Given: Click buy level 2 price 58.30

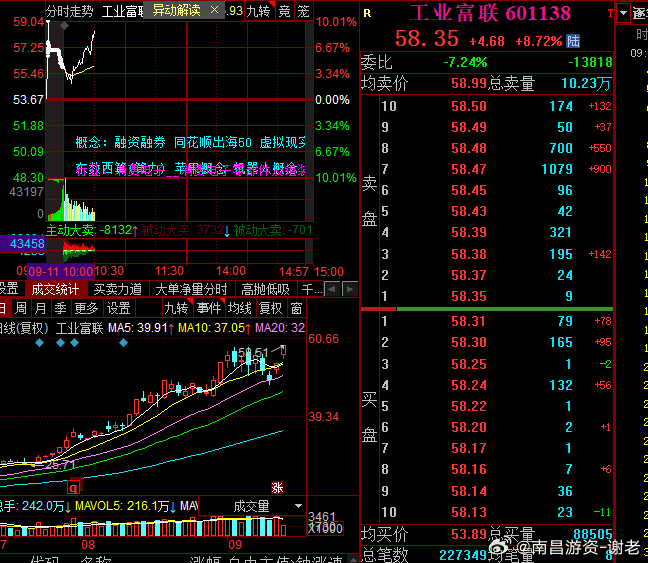Looking at the screenshot, I should coord(469,342).
